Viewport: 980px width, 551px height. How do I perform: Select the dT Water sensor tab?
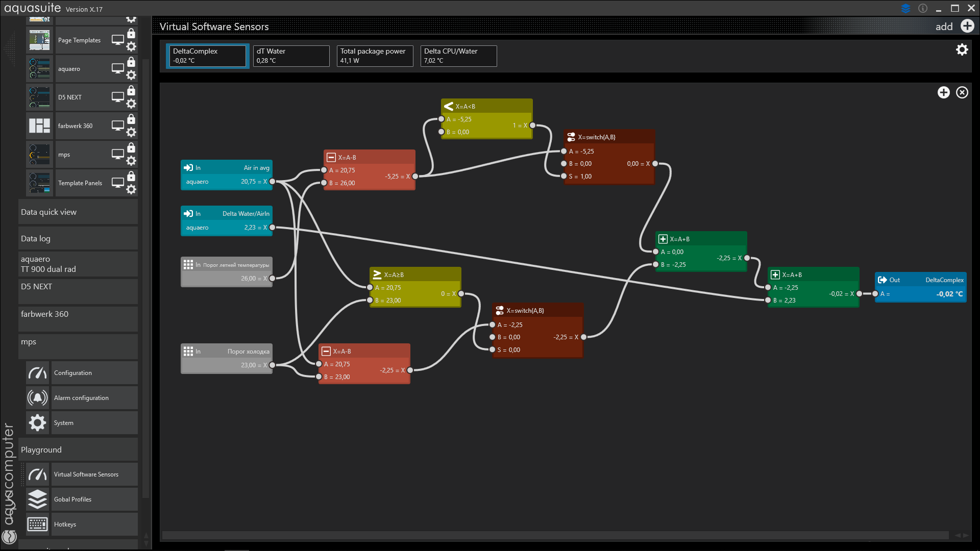(x=291, y=56)
